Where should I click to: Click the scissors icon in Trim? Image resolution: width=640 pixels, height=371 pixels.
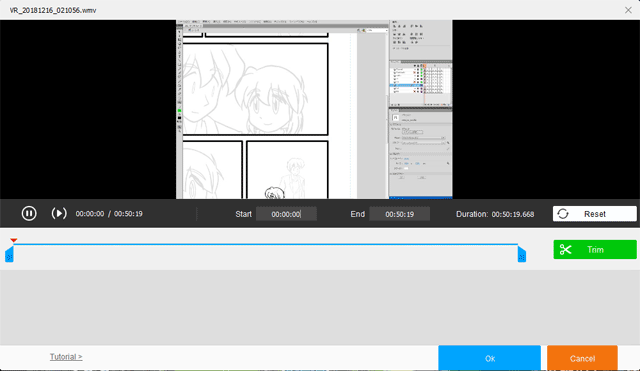pos(565,249)
